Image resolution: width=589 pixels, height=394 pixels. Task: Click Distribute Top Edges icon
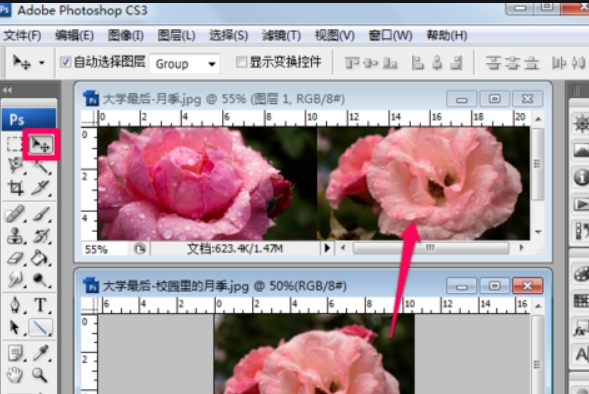[x=493, y=63]
